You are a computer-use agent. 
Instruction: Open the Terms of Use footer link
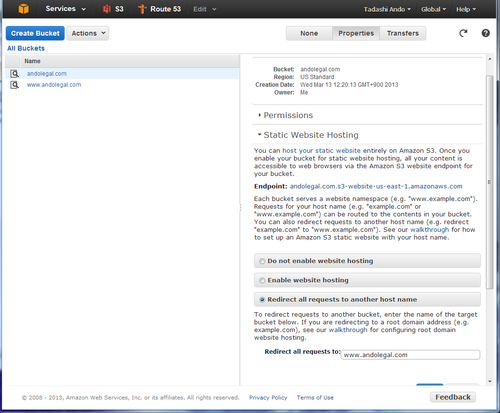point(315,398)
